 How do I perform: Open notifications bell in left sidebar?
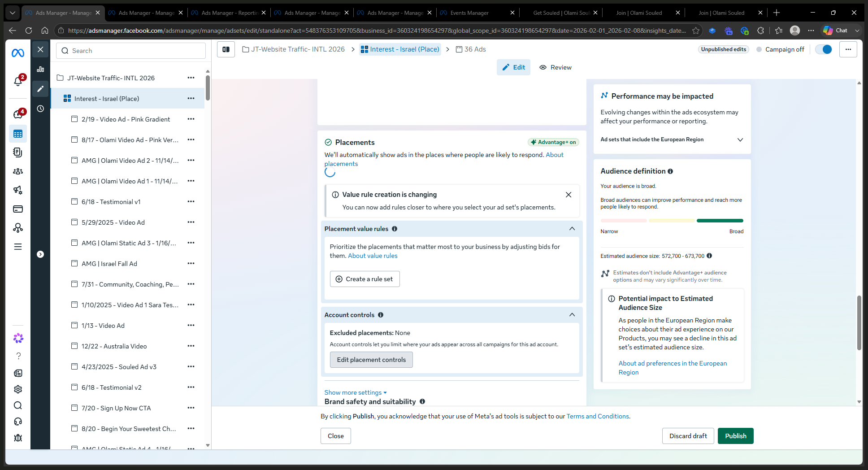[x=18, y=81]
